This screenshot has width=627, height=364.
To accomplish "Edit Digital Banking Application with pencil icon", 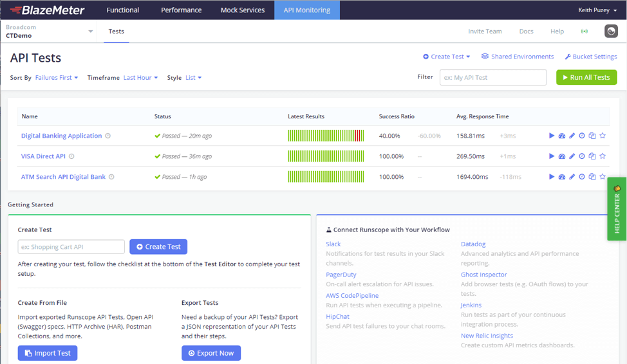I will coord(572,136).
